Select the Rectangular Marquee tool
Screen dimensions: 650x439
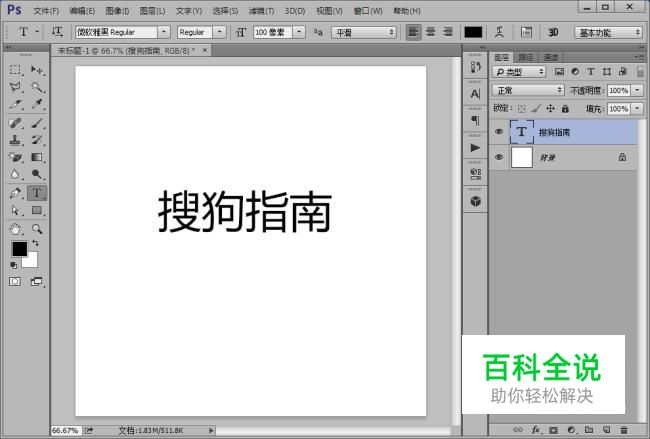click(15, 70)
